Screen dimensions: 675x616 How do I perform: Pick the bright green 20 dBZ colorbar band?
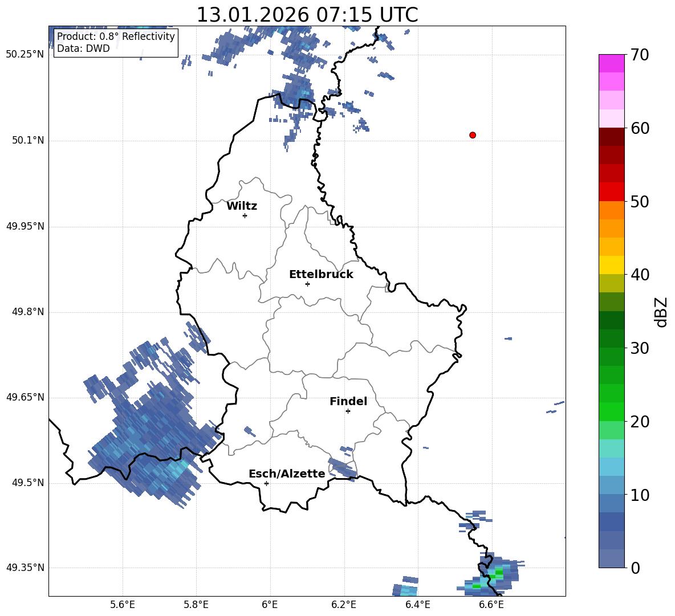[611, 411]
